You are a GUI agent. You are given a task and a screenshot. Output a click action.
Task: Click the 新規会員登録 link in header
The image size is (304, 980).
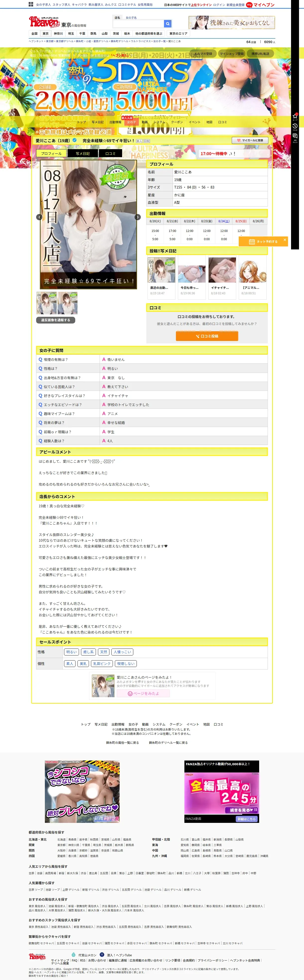point(236,5)
